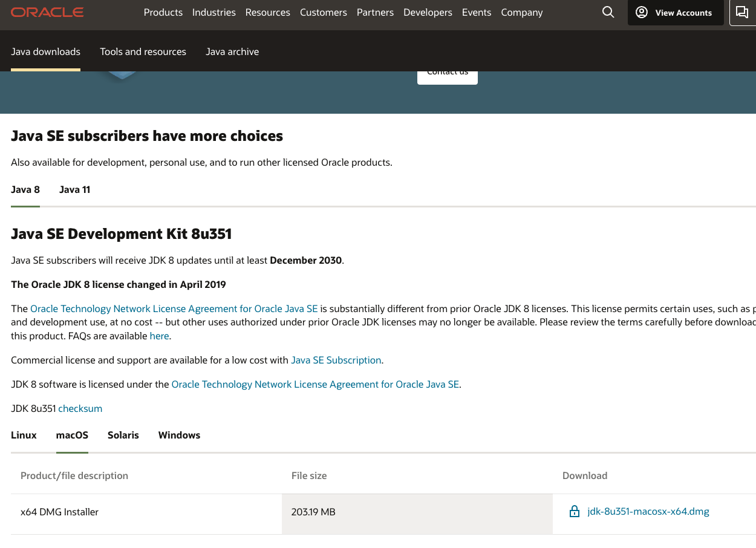The height and width of the screenshot is (548, 756).
Task: Open the Industries menu
Action: point(214,12)
